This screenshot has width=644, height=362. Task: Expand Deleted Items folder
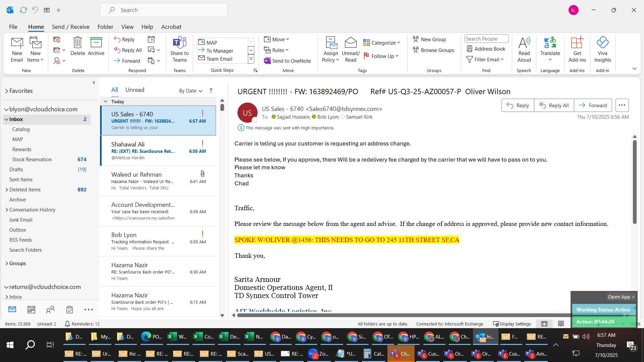pyautogui.click(x=6, y=190)
